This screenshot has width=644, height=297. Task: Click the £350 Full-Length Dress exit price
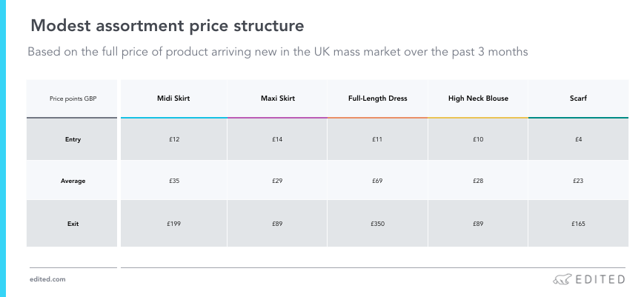click(377, 224)
